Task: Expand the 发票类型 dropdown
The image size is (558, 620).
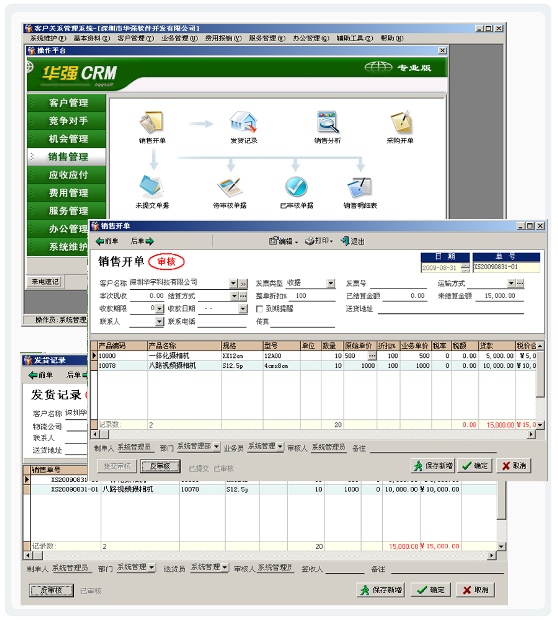Action: click(x=331, y=283)
